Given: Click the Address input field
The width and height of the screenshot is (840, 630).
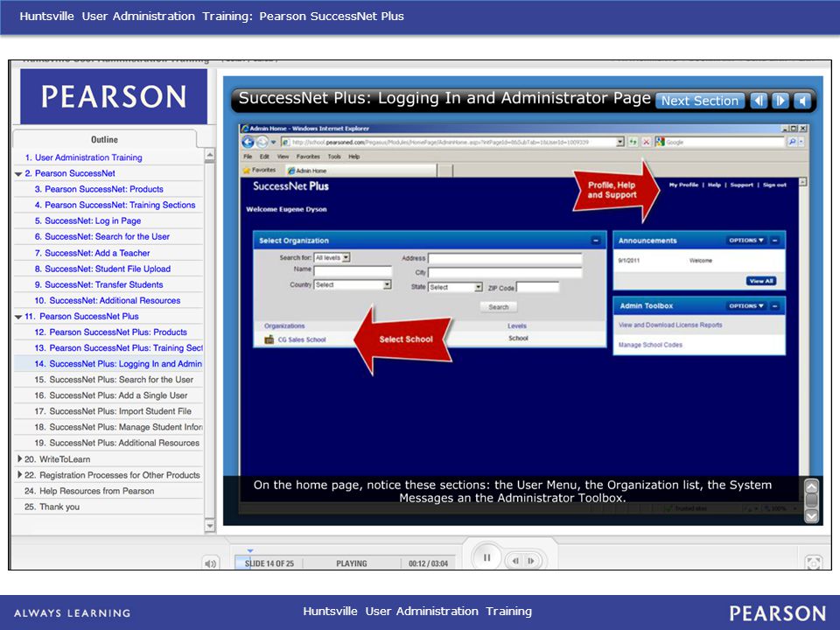Looking at the screenshot, I should coord(505,259).
